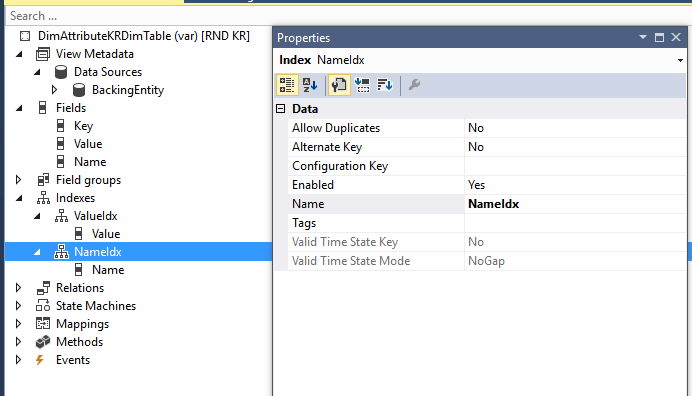Collapse the Data category in Properties

click(x=281, y=109)
